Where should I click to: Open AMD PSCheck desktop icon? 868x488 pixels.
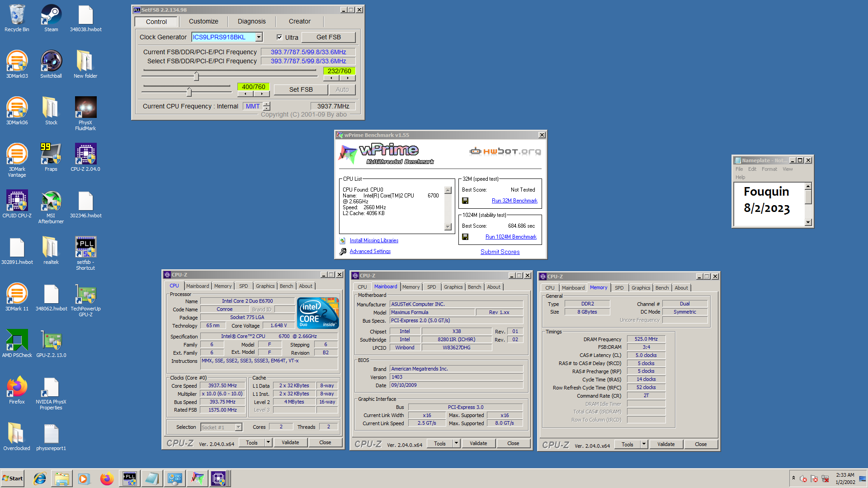coord(17,344)
